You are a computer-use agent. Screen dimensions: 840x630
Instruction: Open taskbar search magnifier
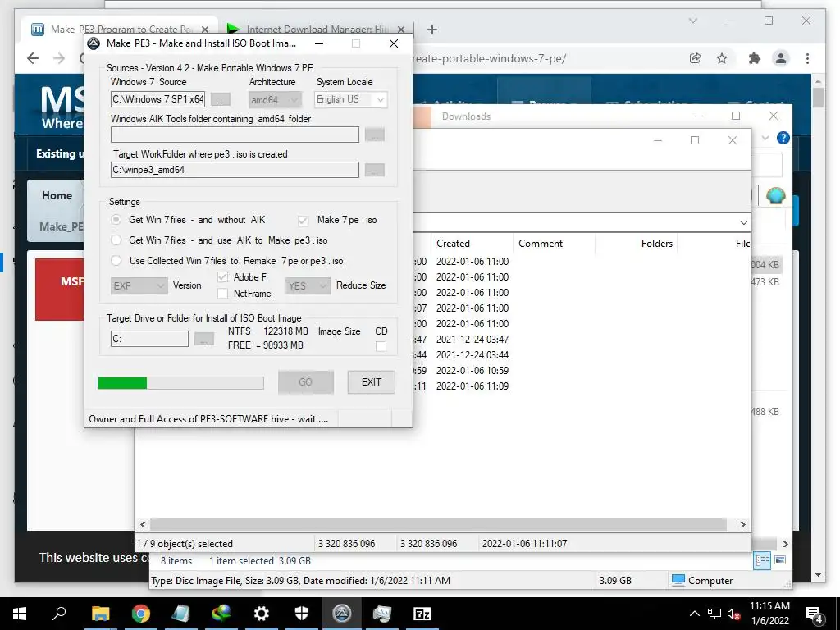59,614
